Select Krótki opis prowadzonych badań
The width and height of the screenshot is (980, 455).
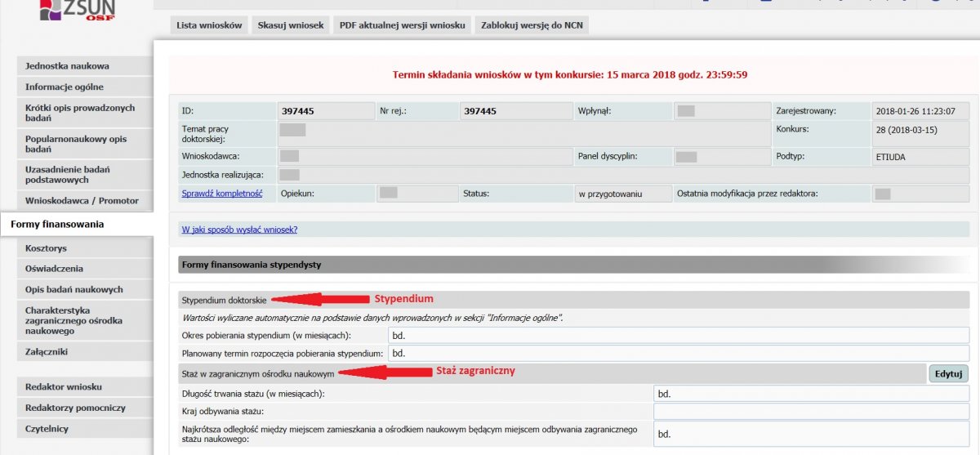[80, 113]
